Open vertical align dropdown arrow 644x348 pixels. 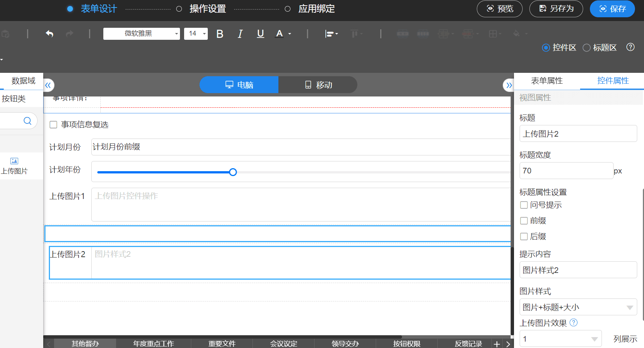pos(361,34)
